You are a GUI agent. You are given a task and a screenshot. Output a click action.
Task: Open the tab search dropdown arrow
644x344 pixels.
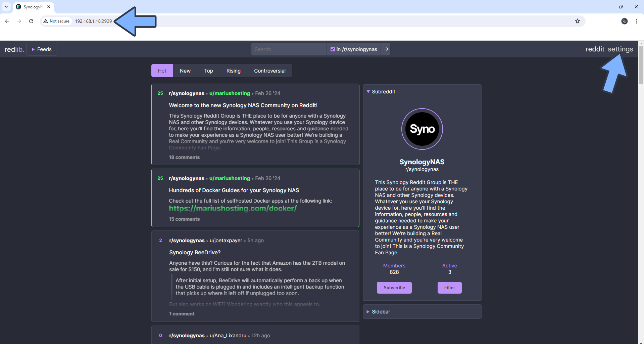pyautogui.click(x=6, y=7)
